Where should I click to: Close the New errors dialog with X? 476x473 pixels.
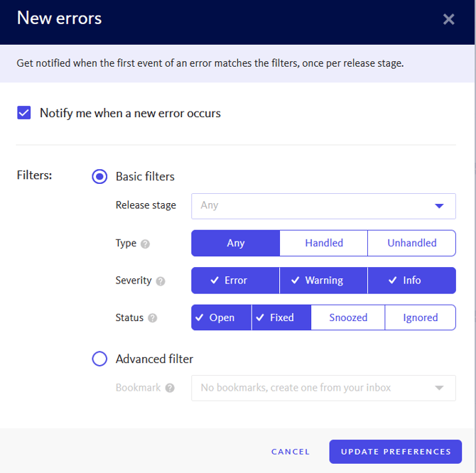pos(448,19)
